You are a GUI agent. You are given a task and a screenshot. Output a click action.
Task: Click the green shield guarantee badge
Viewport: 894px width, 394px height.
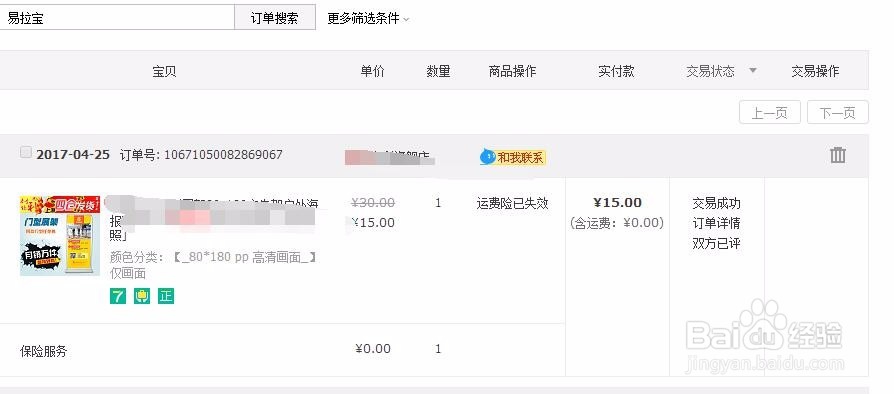tap(142, 296)
